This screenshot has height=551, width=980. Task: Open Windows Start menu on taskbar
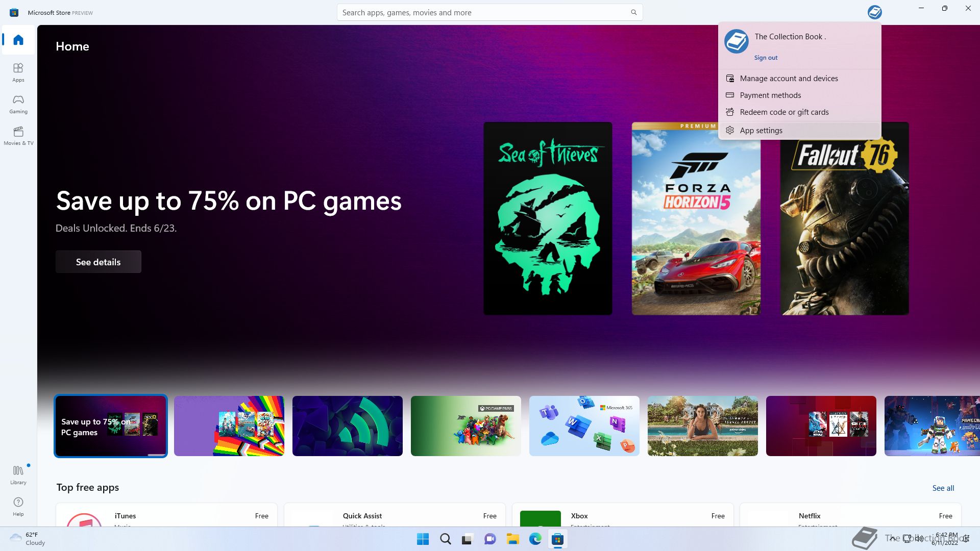pyautogui.click(x=423, y=539)
